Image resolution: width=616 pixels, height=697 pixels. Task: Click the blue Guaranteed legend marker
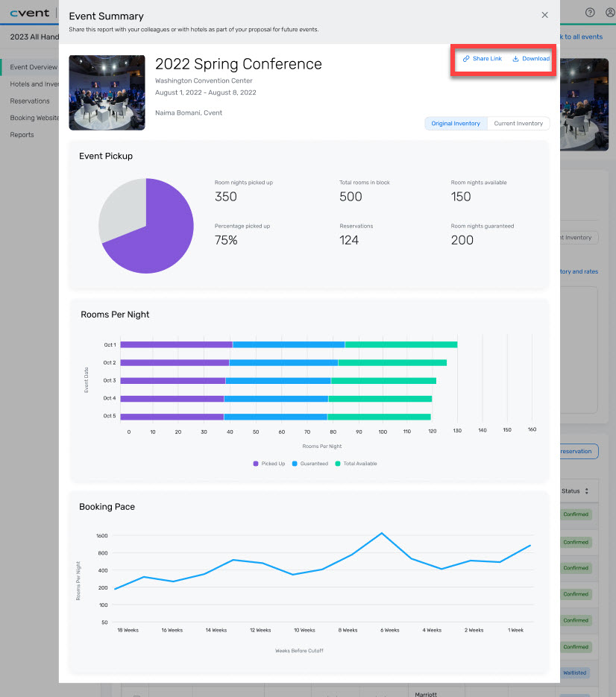click(x=295, y=464)
